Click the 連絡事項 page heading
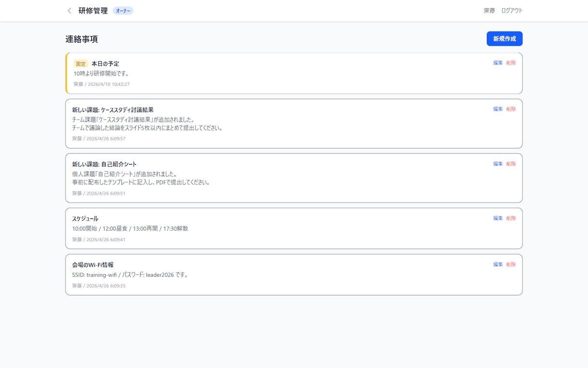The width and height of the screenshot is (588, 368). point(82,39)
